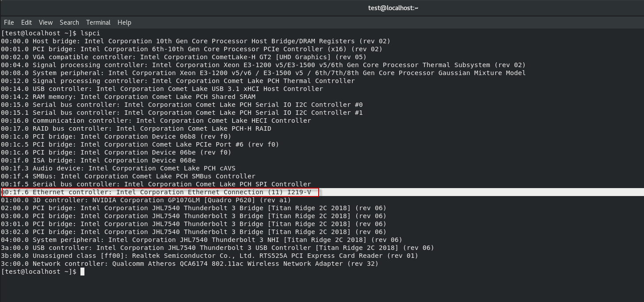Click the NVIDIA Quadro P620 3D controller line

pos(146,200)
